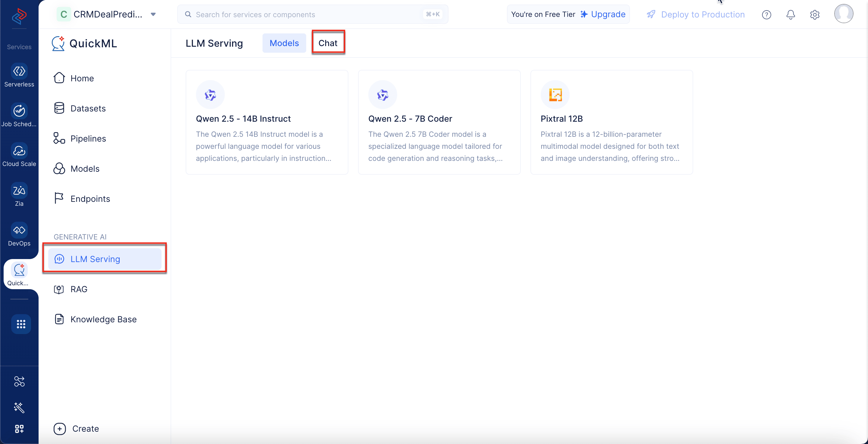Click the magic wand icon in the bottom rail
The width and height of the screenshot is (868, 444).
(19, 407)
